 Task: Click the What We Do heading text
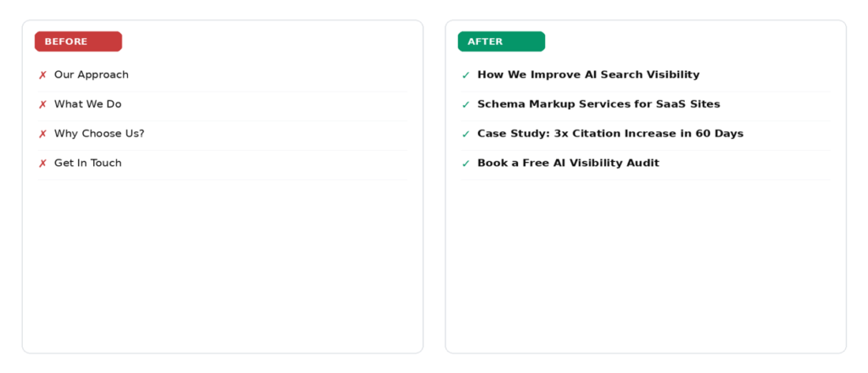click(x=87, y=104)
